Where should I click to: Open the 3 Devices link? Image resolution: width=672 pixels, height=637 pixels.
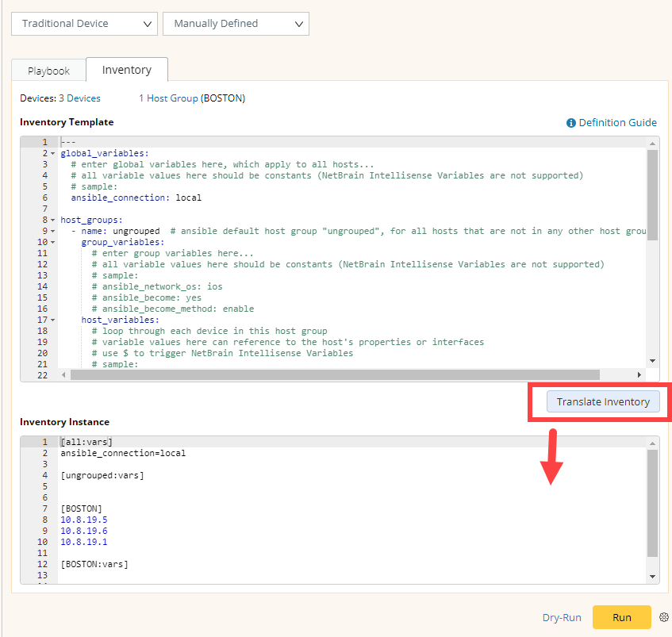pos(79,98)
